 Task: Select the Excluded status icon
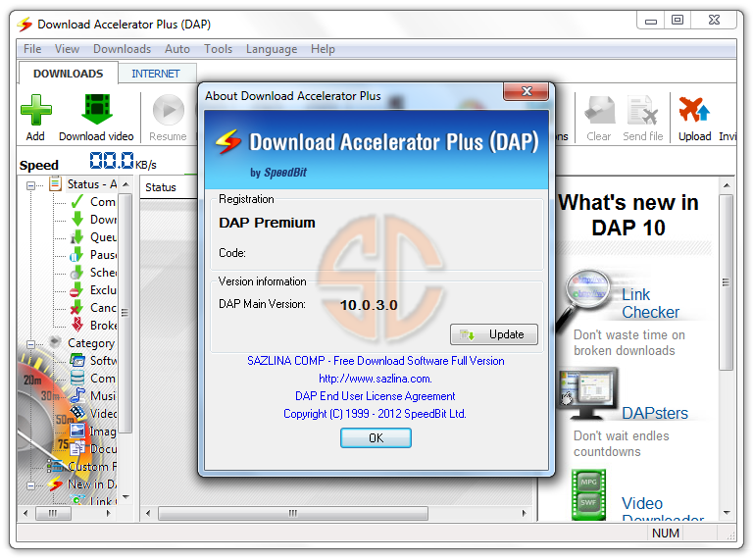[x=76, y=290]
